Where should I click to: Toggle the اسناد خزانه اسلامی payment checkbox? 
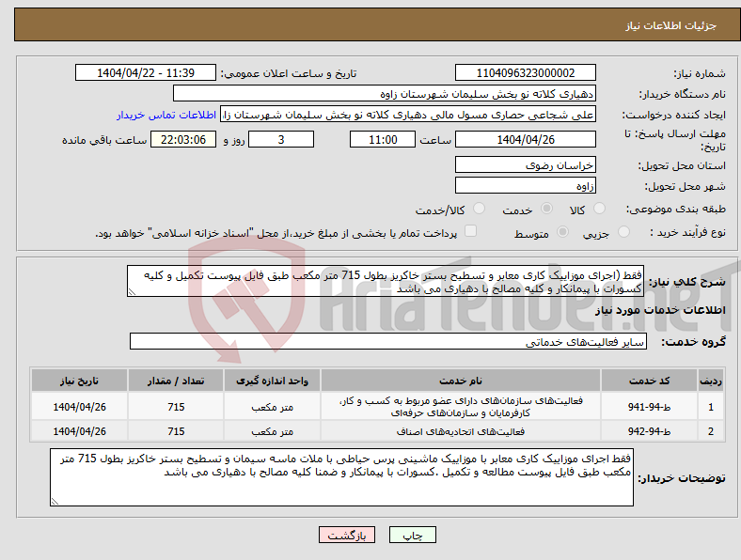(471, 231)
